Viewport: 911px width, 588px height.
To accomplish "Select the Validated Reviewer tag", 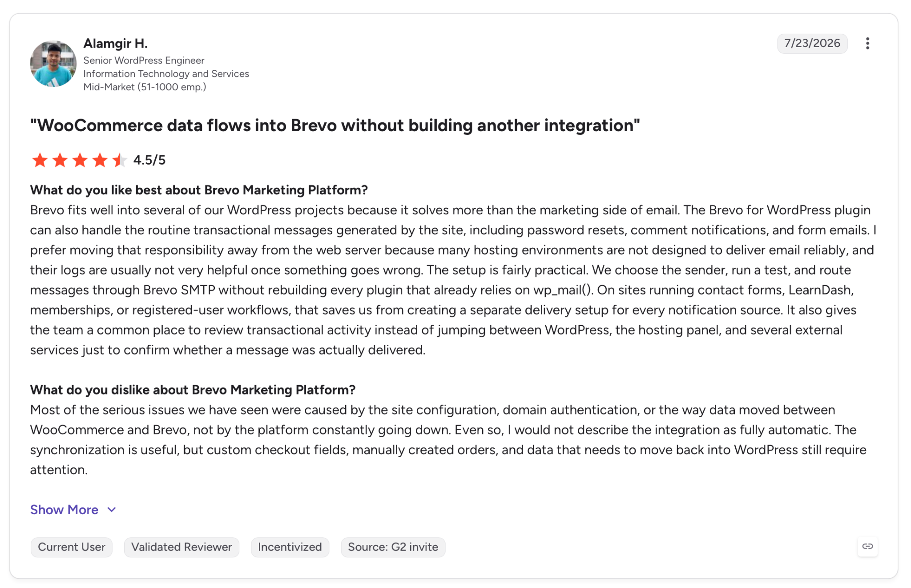I will coord(181,547).
